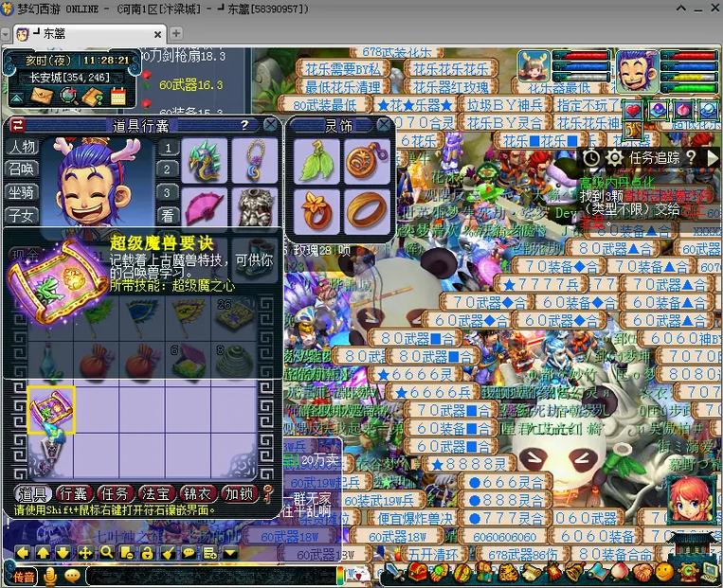Select the 召唤 side tab

coord(22,169)
